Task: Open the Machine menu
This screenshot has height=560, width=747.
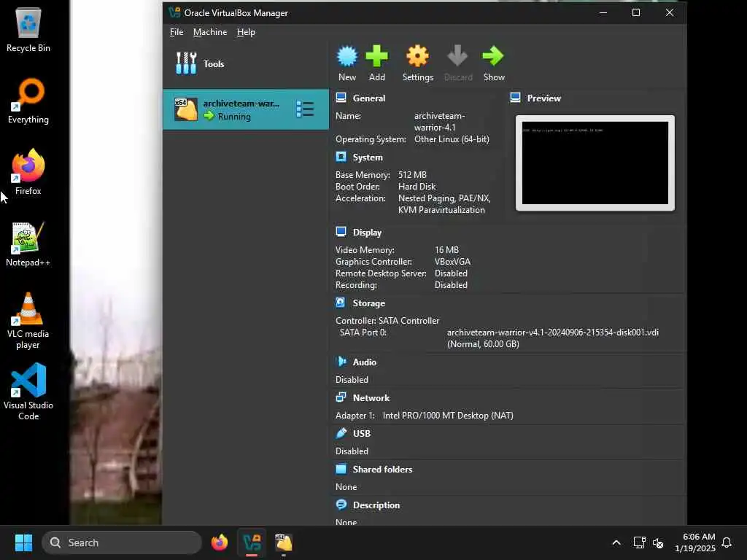Action: tap(210, 32)
